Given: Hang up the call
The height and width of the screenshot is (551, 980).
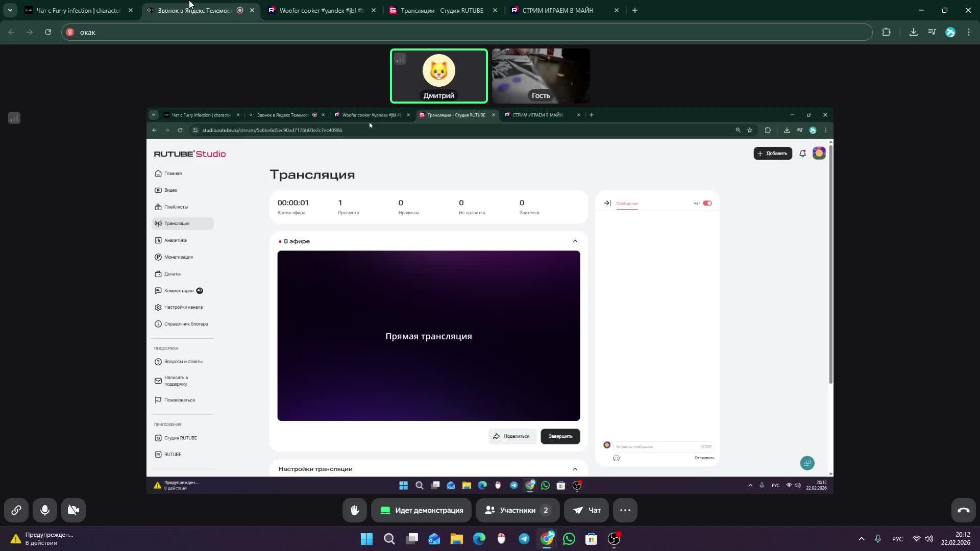Looking at the screenshot, I should coord(963,510).
